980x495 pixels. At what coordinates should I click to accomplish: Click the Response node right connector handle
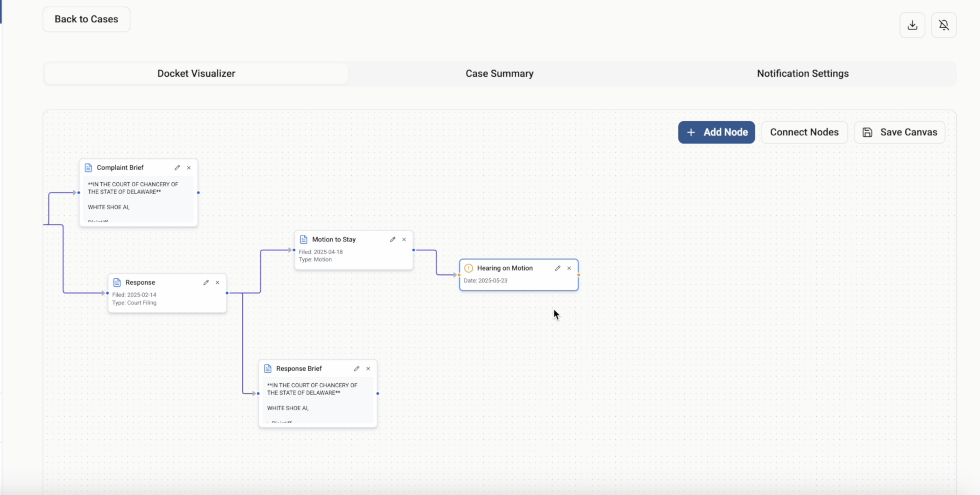(x=227, y=293)
